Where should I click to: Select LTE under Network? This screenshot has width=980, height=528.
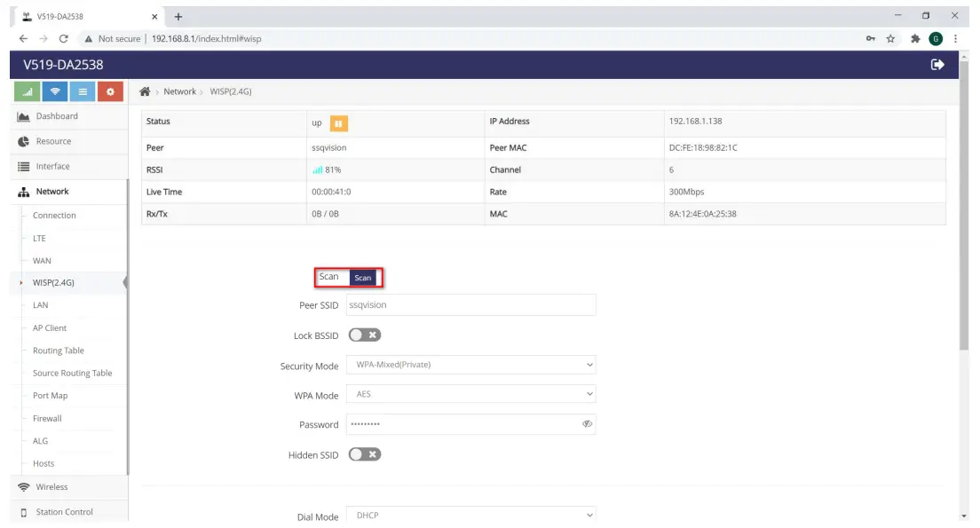(x=39, y=239)
